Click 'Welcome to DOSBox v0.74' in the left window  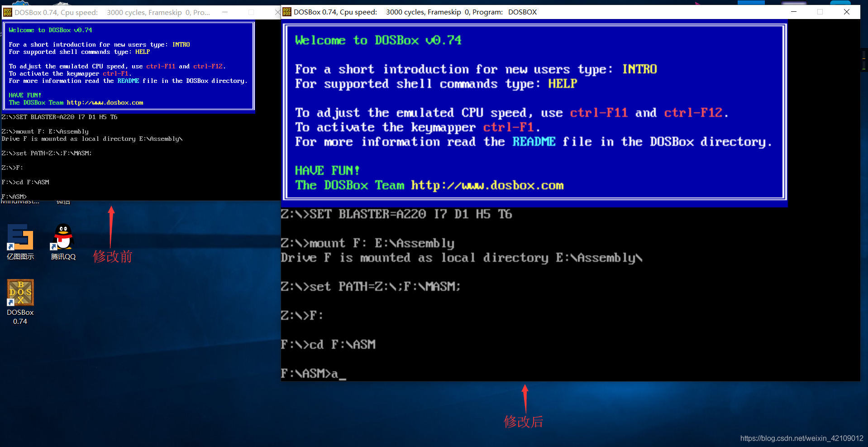click(50, 30)
